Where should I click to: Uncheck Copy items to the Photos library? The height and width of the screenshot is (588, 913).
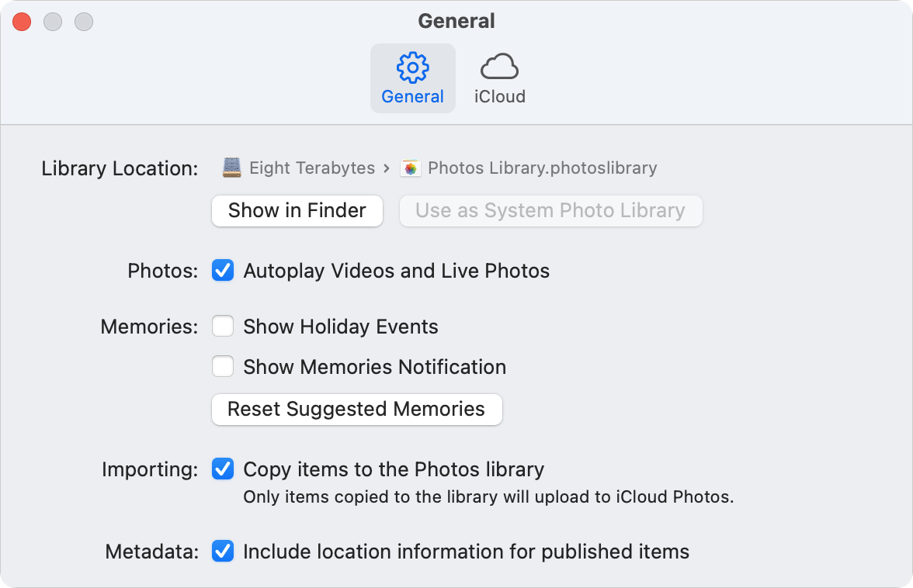click(223, 469)
